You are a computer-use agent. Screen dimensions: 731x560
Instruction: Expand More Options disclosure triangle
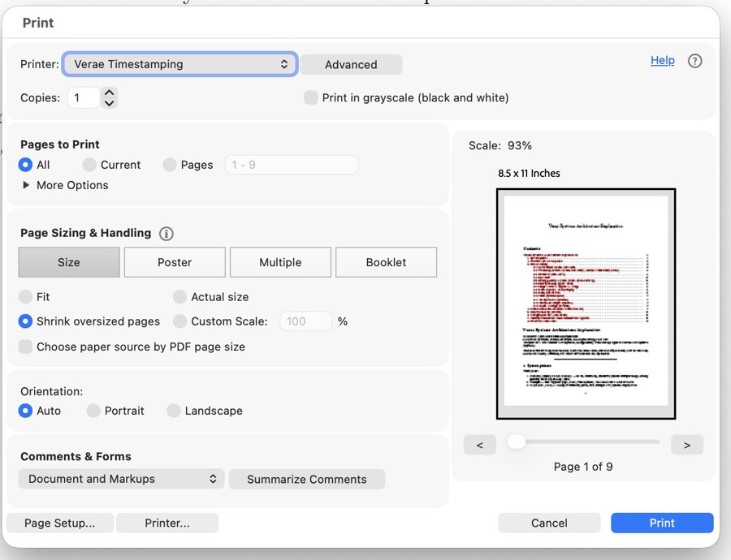point(26,185)
